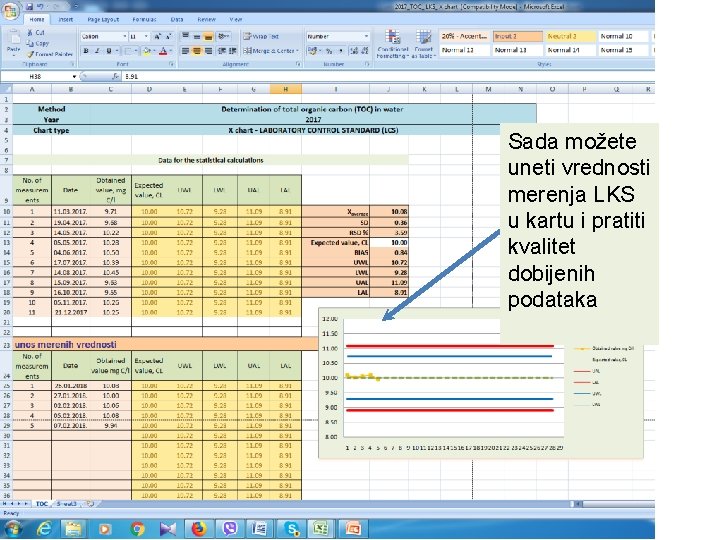
Task: Switch to the Page Layout tab
Action: click(103, 20)
